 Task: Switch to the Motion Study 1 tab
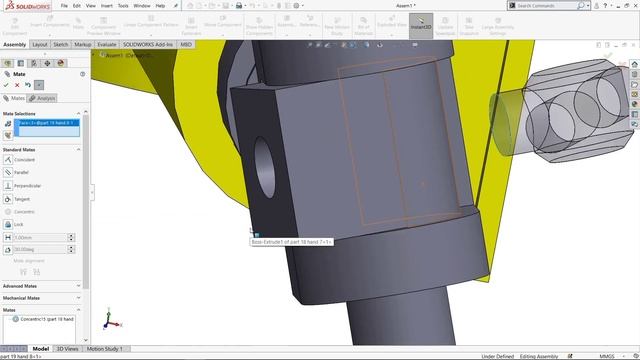(x=104, y=349)
